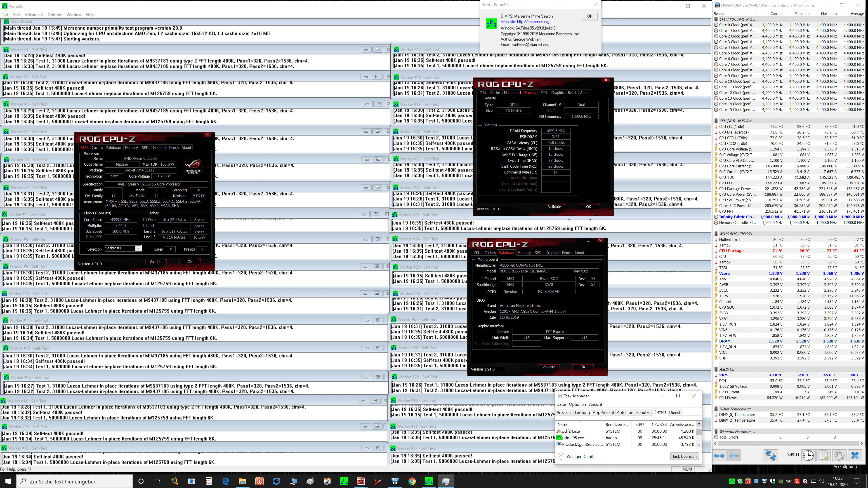
Task: Open Google Chrome from the taskbar
Action: click(x=412, y=481)
